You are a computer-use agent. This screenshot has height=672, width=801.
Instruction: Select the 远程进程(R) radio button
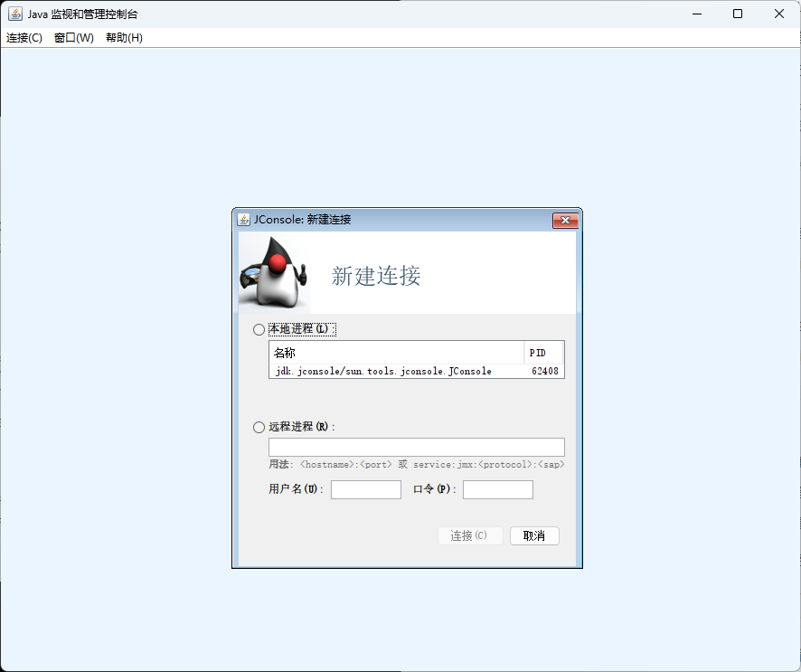pos(259,427)
